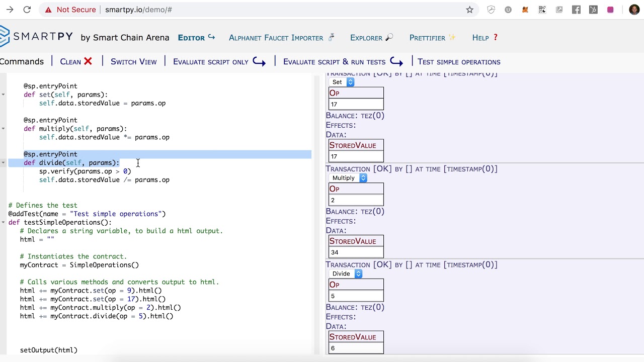The width and height of the screenshot is (644, 362).
Task: Open the pink square extension icon
Action: (x=610, y=10)
